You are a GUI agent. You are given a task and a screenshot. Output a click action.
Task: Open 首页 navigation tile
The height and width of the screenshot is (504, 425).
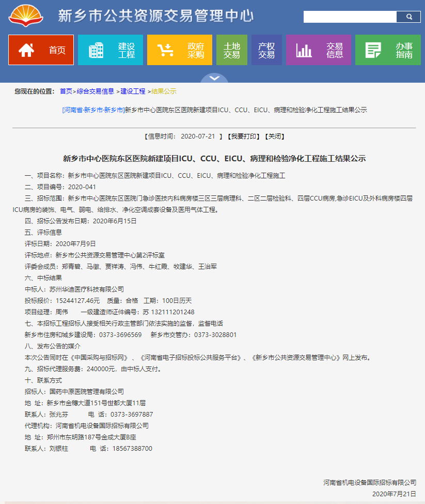pos(41,50)
